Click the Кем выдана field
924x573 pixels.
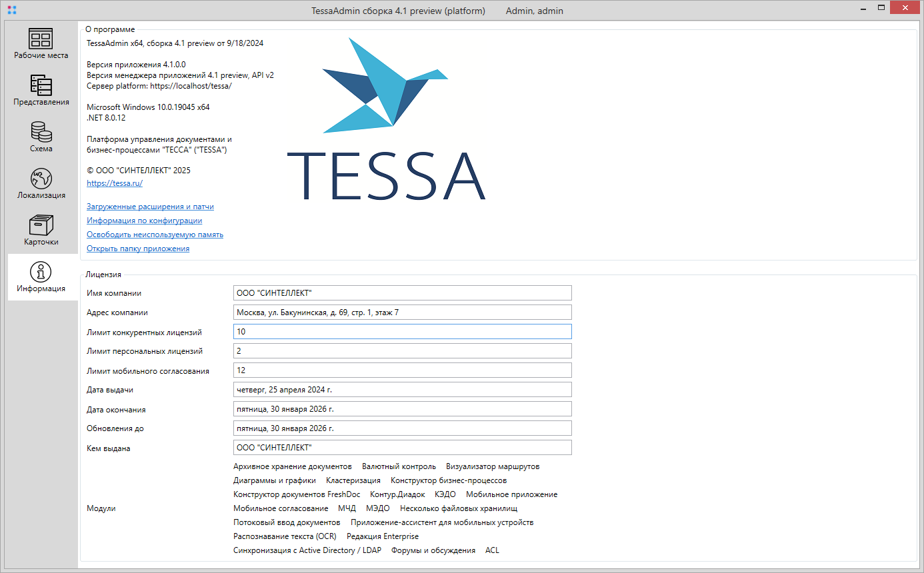pos(402,448)
